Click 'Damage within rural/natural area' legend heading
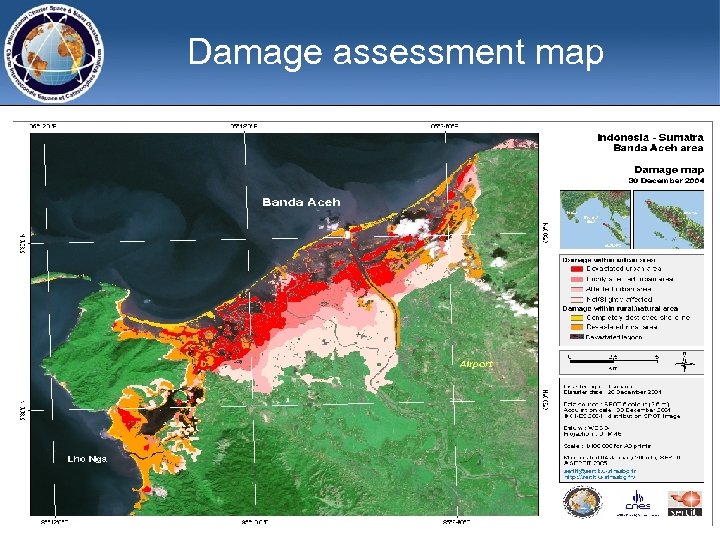 pos(620,309)
